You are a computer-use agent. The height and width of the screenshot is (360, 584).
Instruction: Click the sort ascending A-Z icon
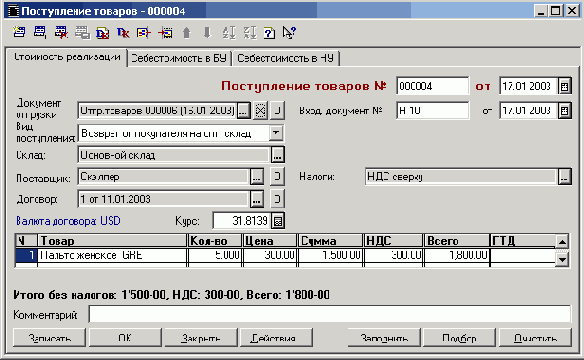tap(229, 33)
